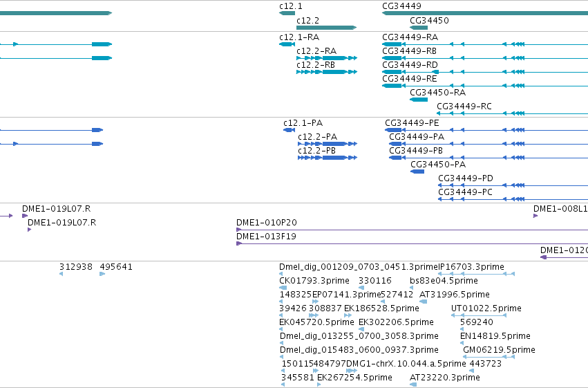Image resolution: width=588 pixels, height=388 pixels.
Task: Click EST label 569240
Action: tap(477, 323)
